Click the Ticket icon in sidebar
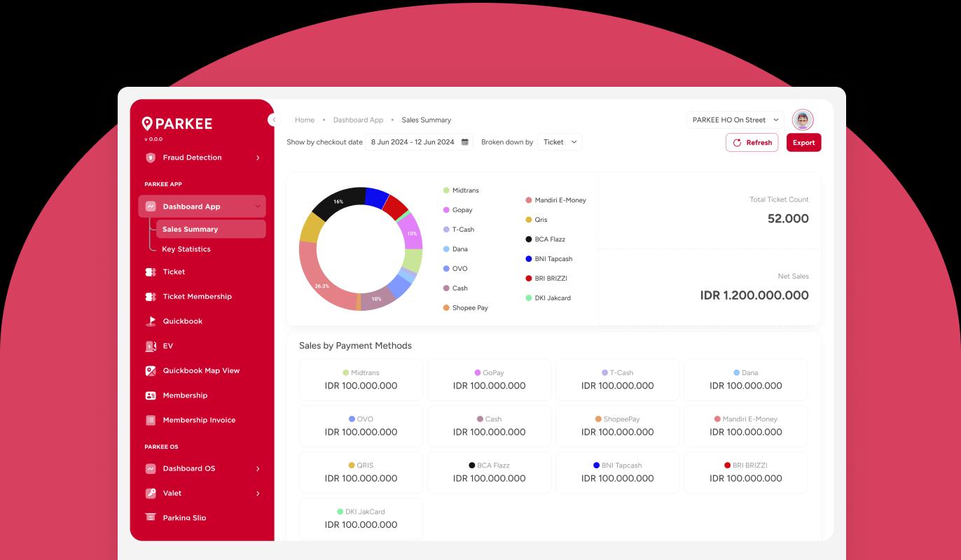This screenshot has height=560, width=961. point(150,272)
